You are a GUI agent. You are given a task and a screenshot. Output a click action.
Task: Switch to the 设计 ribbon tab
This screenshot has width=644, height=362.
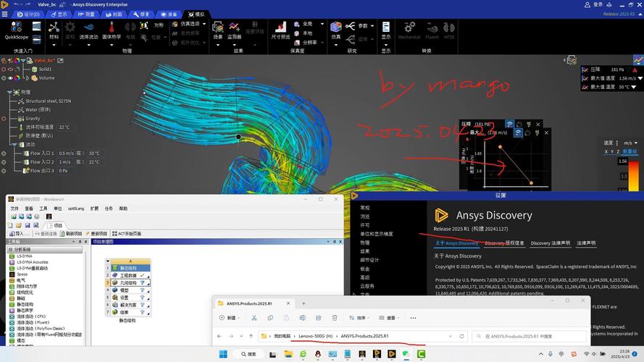coord(28,14)
